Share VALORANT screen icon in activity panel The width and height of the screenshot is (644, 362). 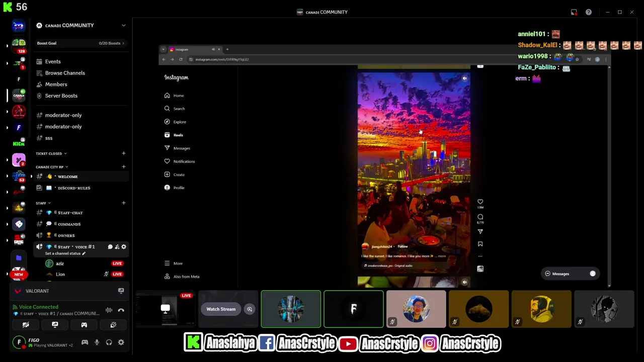click(x=121, y=291)
